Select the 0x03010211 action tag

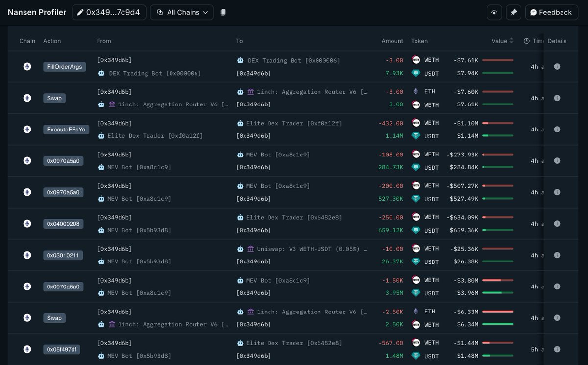[x=63, y=255]
